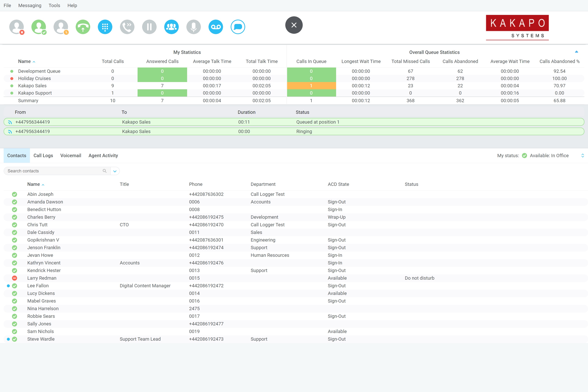The width and height of the screenshot is (588, 392).
Task: Set agent state to wrap-up (clock)
Action: (x=61, y=27)
